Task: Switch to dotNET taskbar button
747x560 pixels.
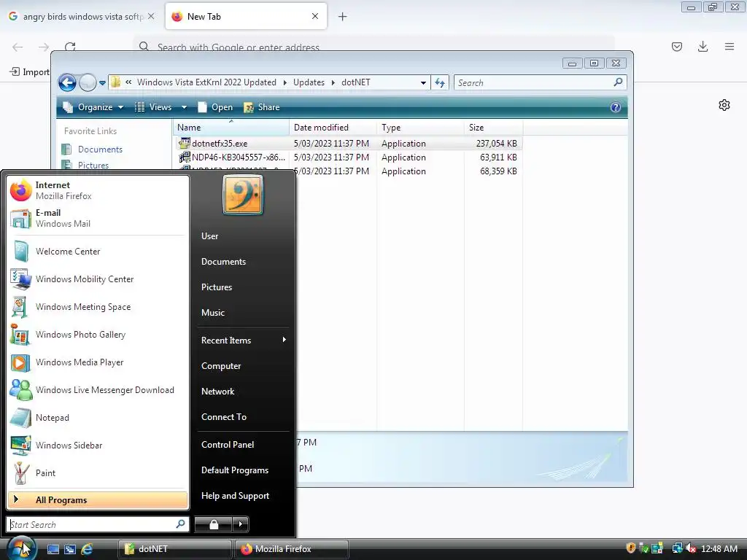Action: click(175, 549)
